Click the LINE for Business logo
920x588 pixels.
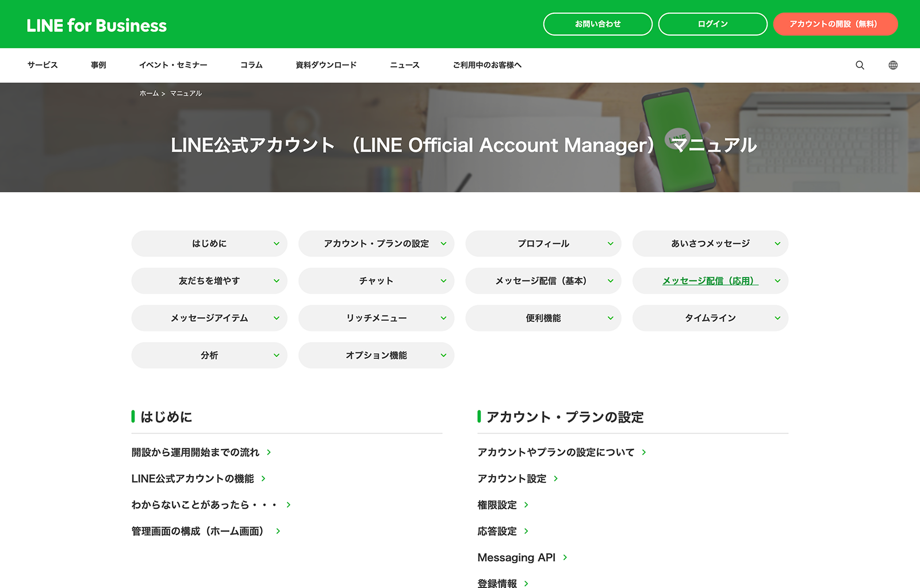tap(97, 25)
